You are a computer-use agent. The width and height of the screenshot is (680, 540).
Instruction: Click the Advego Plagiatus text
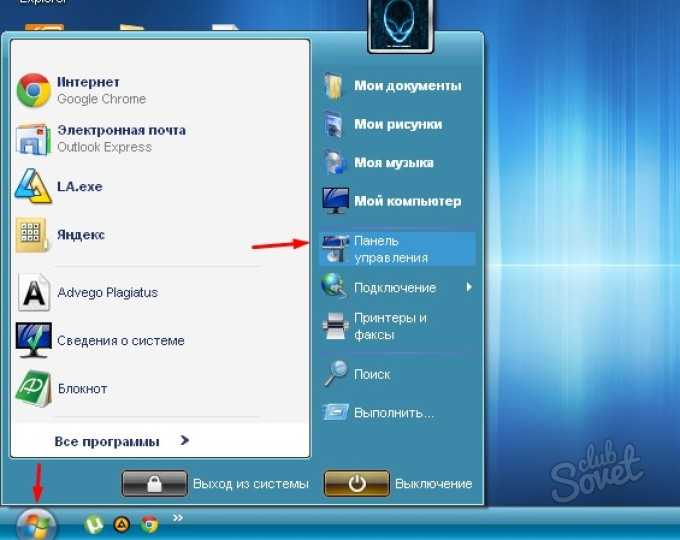[x=108, y=293]
